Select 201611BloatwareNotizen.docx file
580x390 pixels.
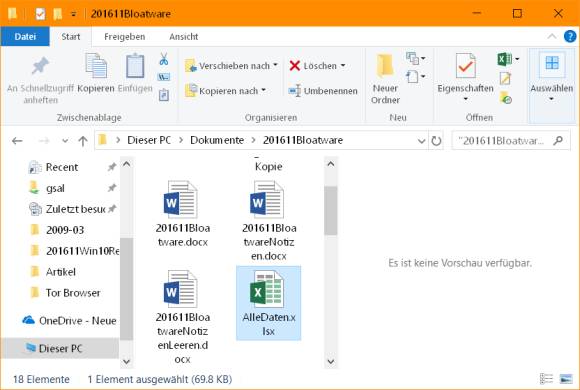pos(269,221)
